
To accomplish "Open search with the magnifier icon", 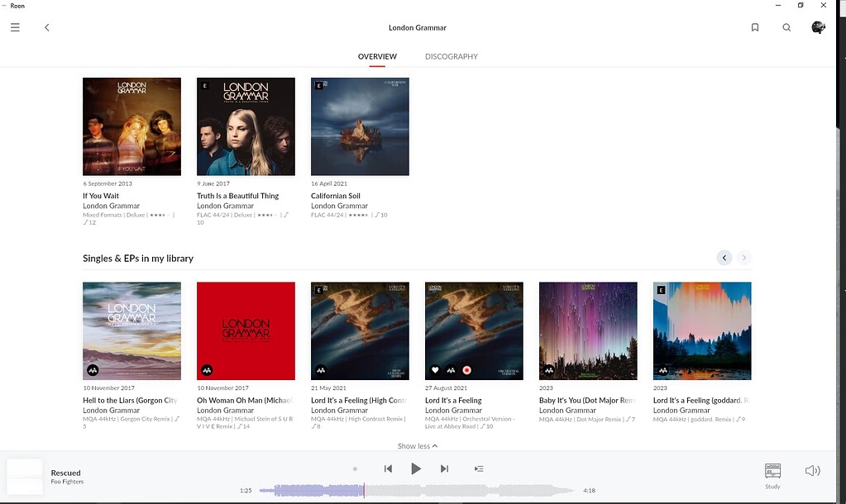I will 786,26.
